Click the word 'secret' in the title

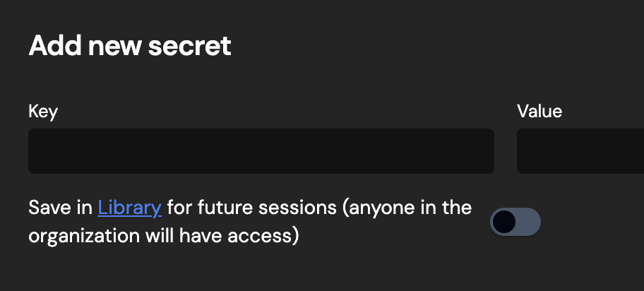click(x=190, y=46)
